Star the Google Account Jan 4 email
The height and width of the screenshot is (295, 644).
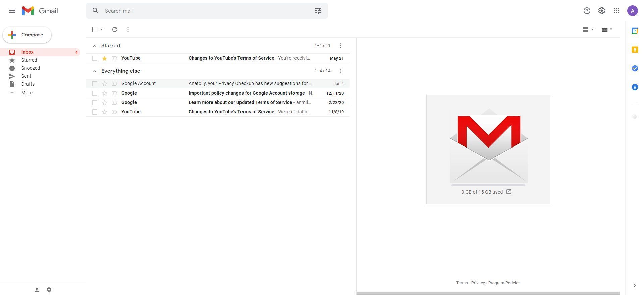[105, 84]
